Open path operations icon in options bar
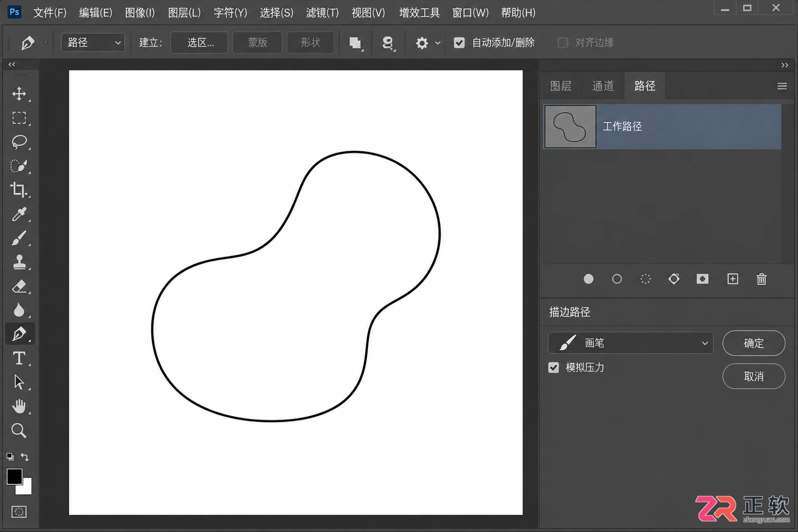Viewport: 798px width, 532px height. pos(355,43)
